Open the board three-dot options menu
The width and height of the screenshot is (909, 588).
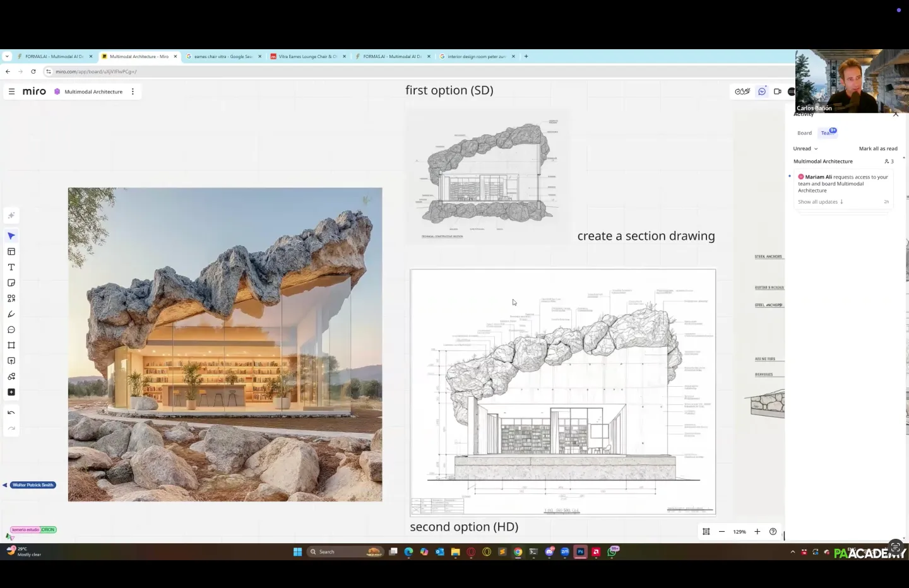pos(133,91)
